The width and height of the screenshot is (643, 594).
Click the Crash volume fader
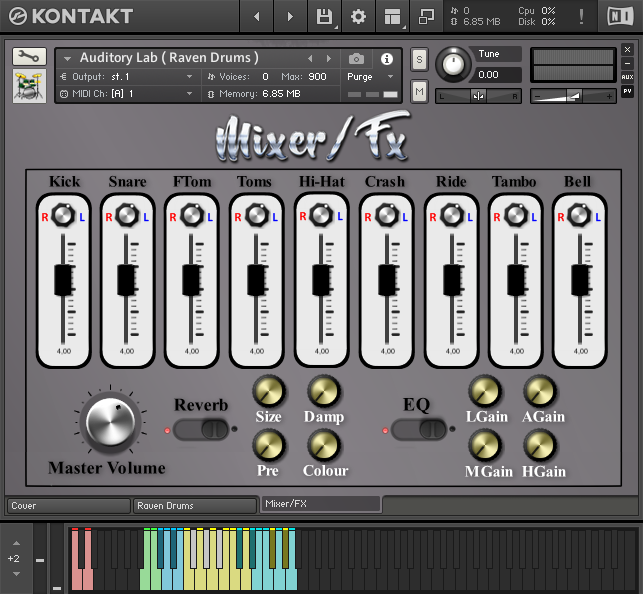(387, 280)
